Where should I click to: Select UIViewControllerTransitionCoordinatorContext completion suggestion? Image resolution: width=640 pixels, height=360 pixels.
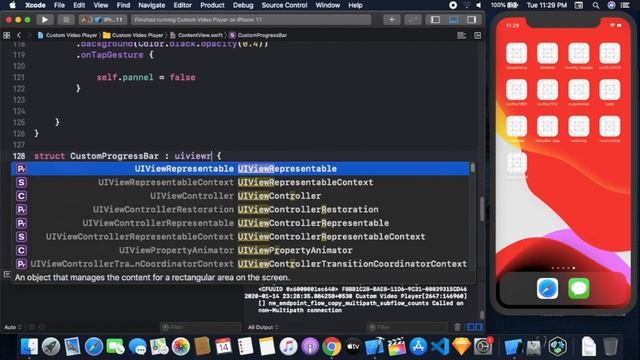coord(241,264)
